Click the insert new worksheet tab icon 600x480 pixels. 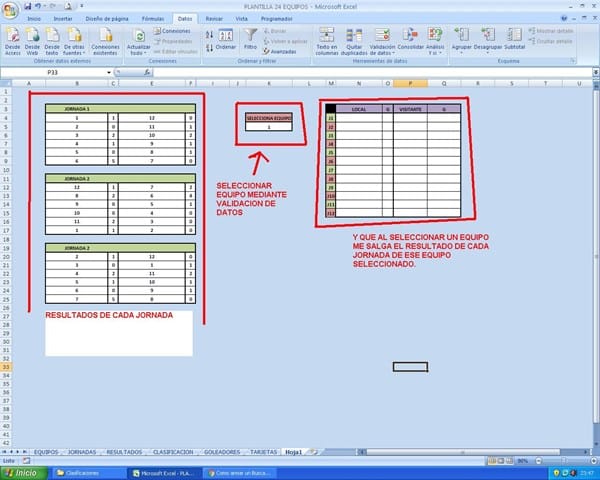click(314, 452)
